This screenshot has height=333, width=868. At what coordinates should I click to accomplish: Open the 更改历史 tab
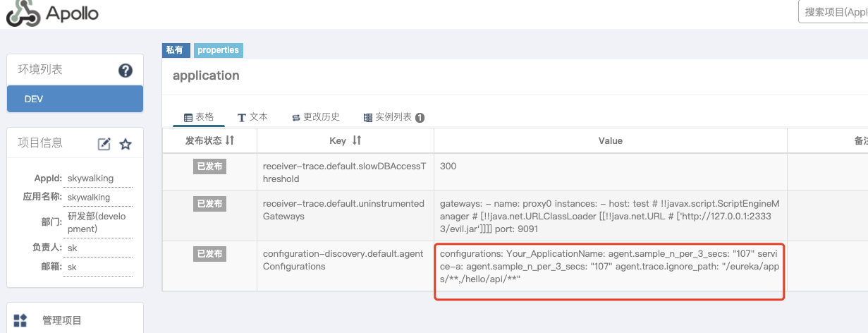click(x=316, y=117)
